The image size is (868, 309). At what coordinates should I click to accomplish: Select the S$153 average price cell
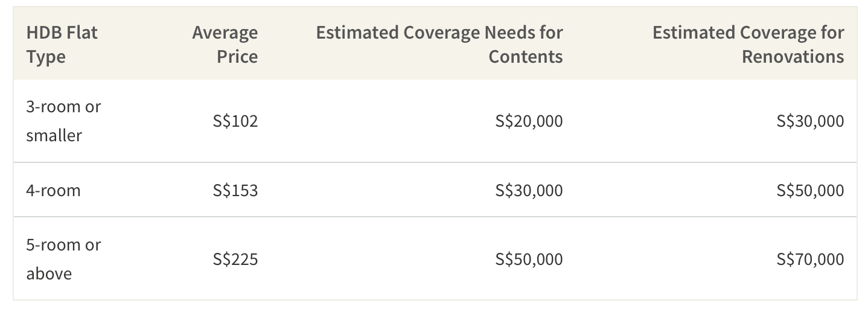(235, 190)
